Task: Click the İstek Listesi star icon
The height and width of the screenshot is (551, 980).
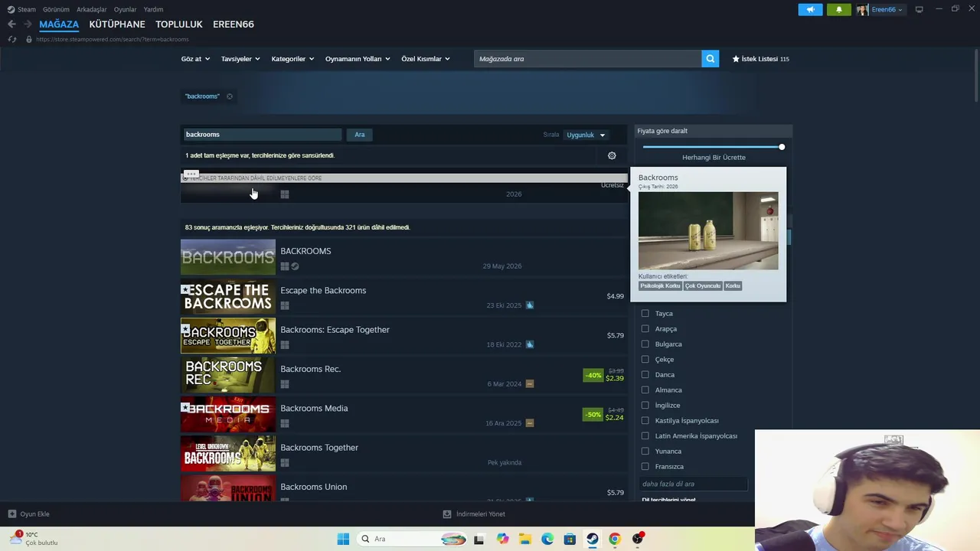Action: 736,59
